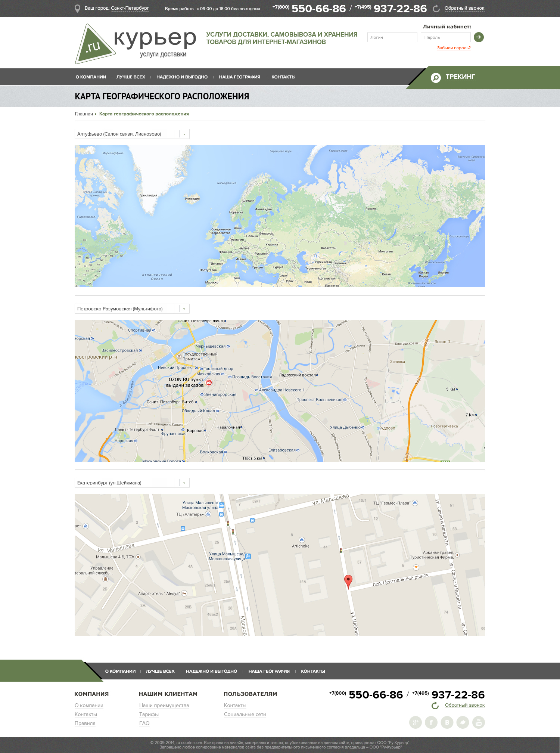The width and height of the screenshot is (560, 753).
Task: Click the пер. Центральный рынок street label
Action: [401, 580]
